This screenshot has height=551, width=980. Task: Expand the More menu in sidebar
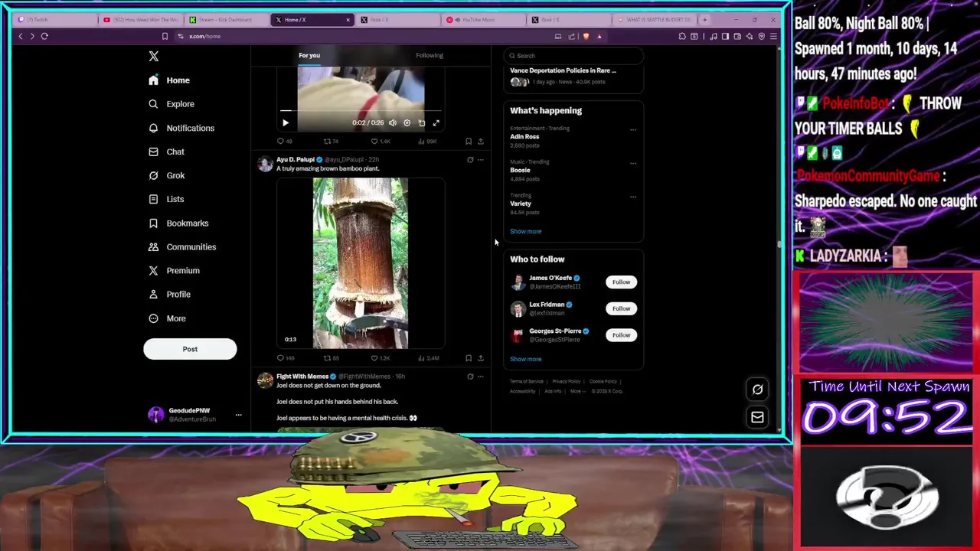[x=168, y=318]
